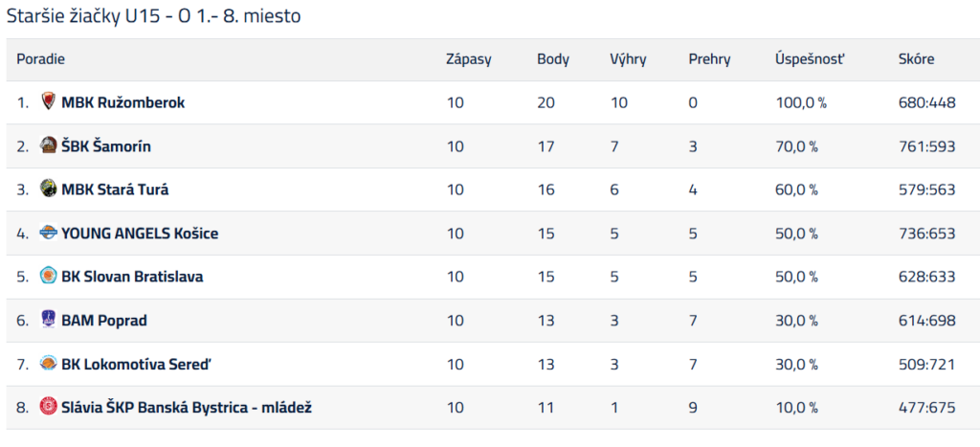
Task: Click the BK Lokomotíva Sereď team logo
Action: (49, 364)
